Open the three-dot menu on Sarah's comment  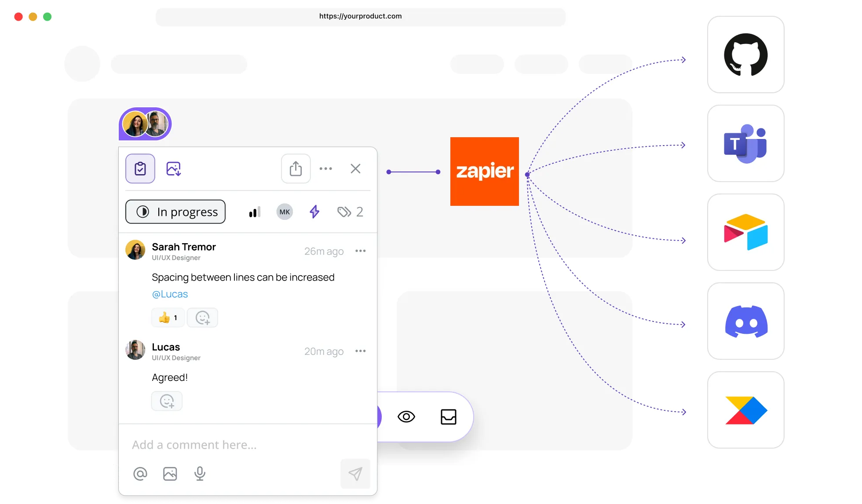(360, 250)
